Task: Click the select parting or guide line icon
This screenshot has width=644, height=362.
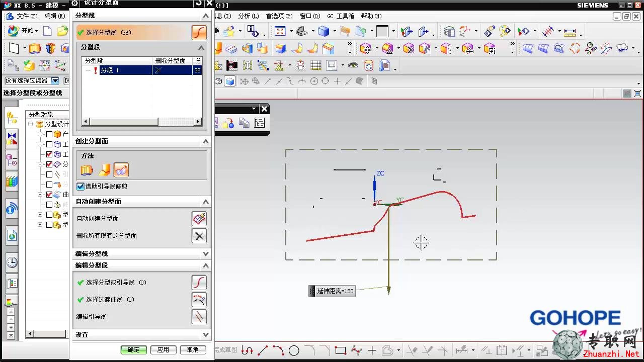Action: 199,283
